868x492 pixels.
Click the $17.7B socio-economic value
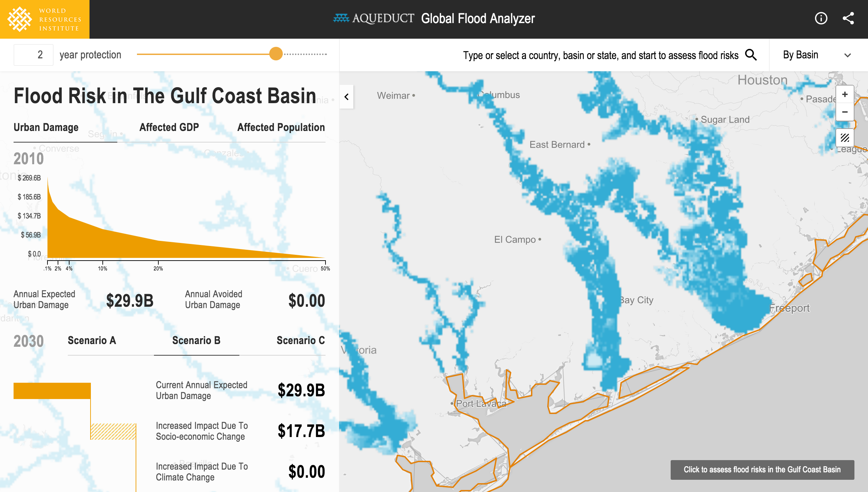301,431
